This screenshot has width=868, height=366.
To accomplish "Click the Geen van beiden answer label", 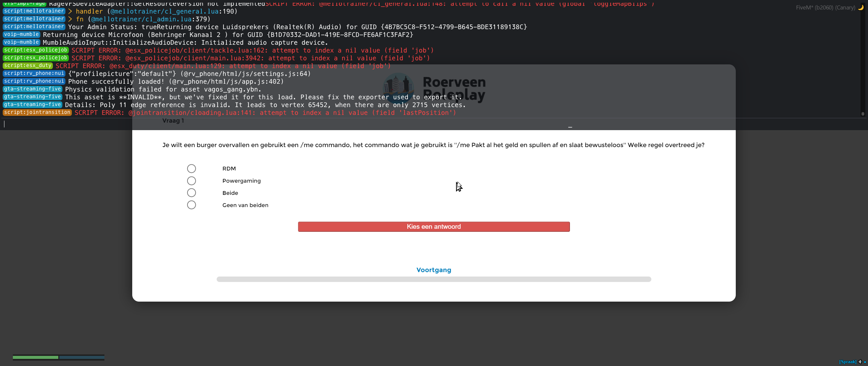I will [245, 205].
